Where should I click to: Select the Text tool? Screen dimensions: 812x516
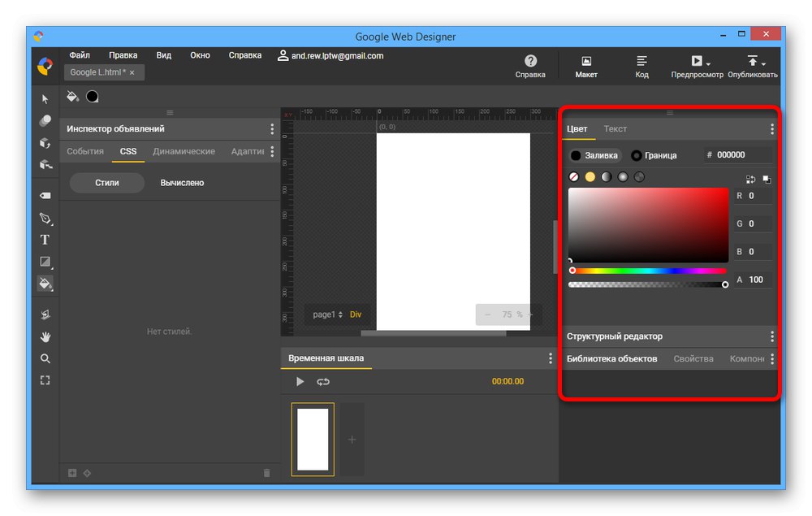[x=45, y=240]
